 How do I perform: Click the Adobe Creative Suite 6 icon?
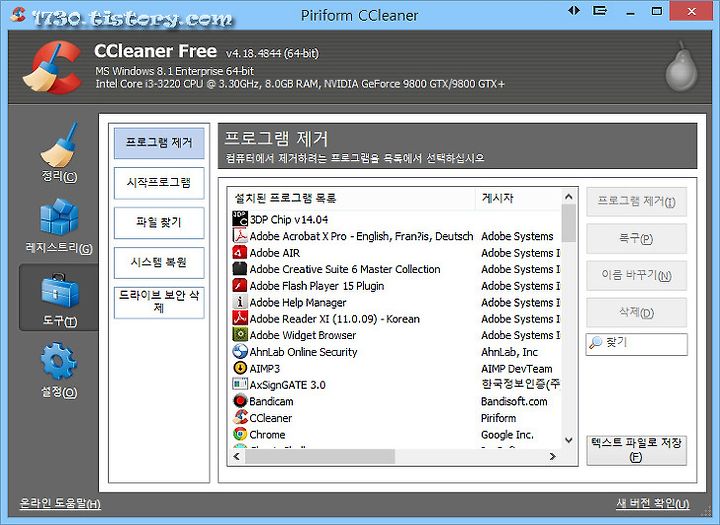tap(240, 269)
